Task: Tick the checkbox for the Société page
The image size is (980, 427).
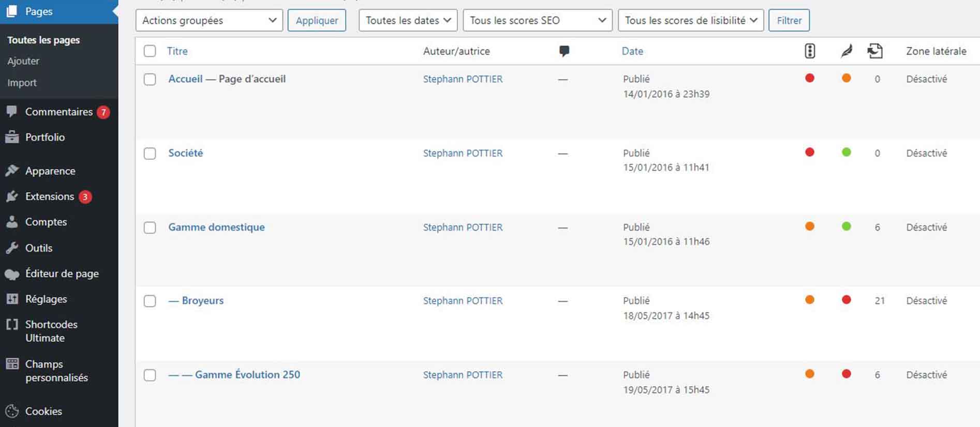Action: tap(150, 154)
